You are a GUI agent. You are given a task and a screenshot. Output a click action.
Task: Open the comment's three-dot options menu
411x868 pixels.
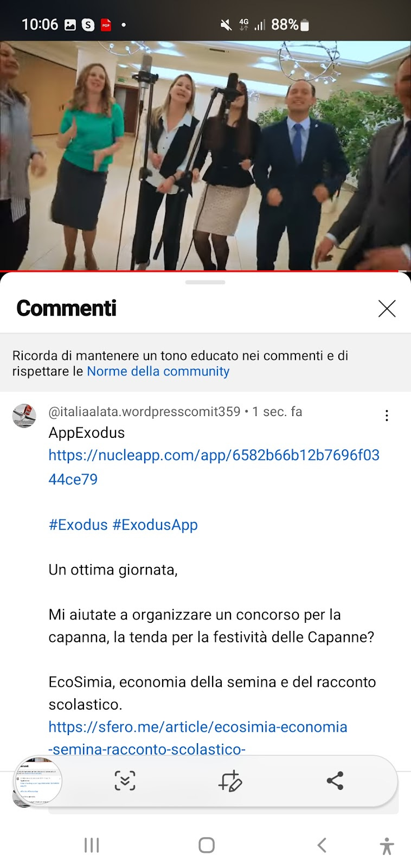click(387, 416)
